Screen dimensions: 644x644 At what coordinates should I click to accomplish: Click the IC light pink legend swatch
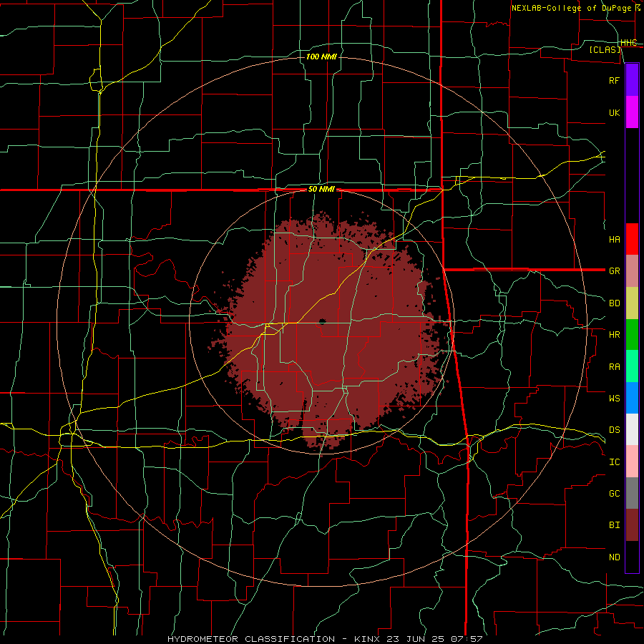632,462
